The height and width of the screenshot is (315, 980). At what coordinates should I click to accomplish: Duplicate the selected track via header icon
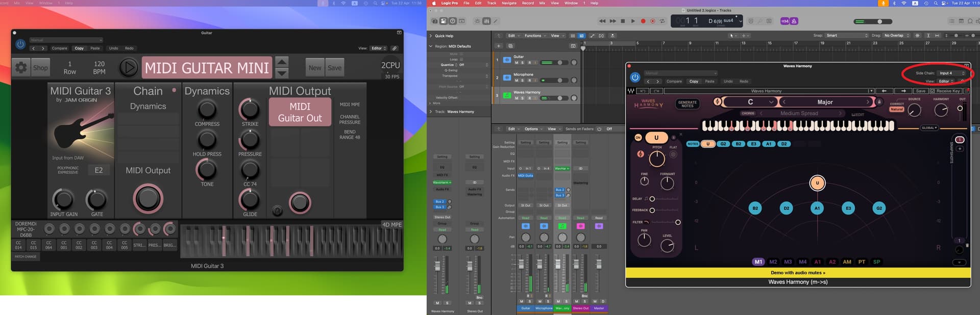[x=510, y=46]
